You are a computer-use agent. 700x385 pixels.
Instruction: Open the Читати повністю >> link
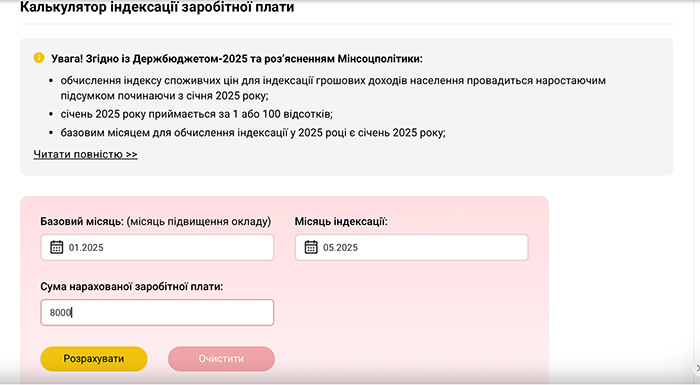coord(85,155)
